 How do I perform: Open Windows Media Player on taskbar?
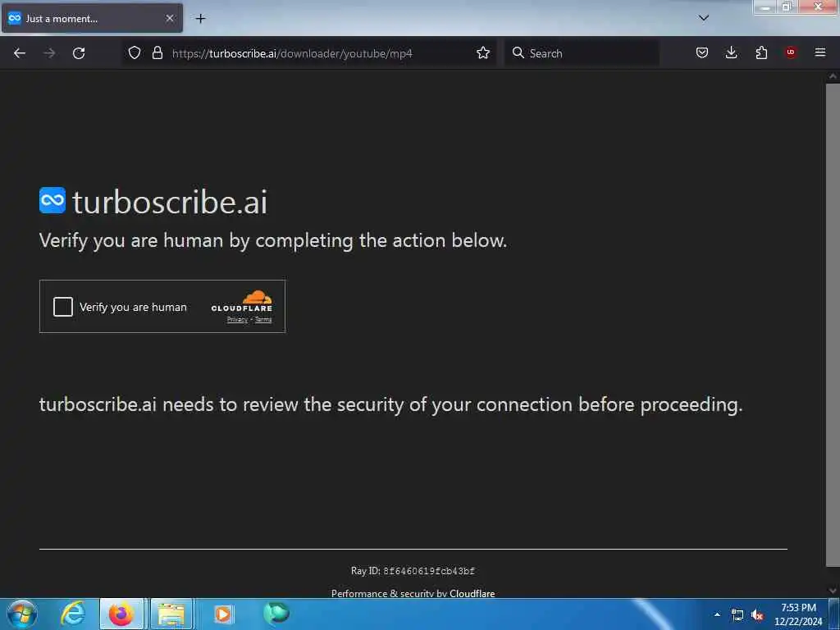223,614
